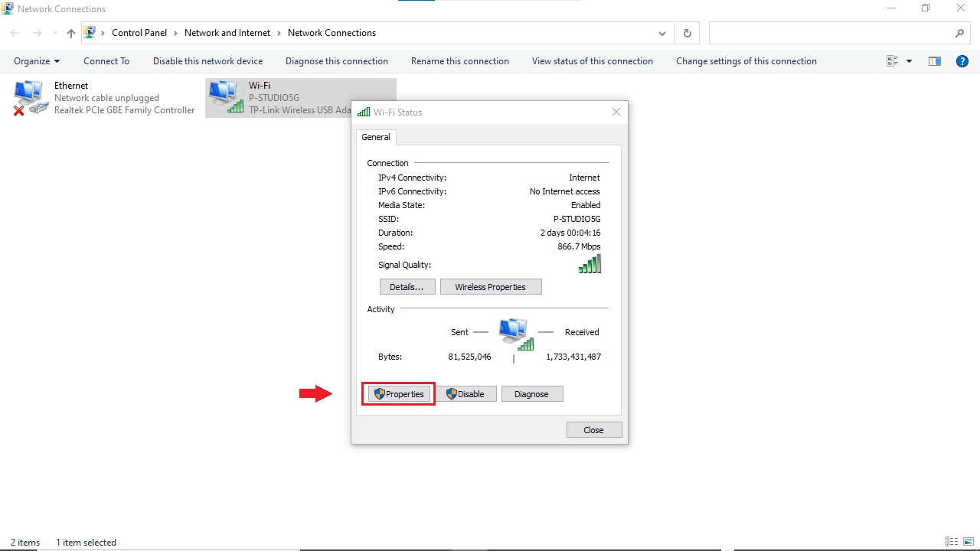
Task: Click the search magnifier icon
Action: pos(959,33)
